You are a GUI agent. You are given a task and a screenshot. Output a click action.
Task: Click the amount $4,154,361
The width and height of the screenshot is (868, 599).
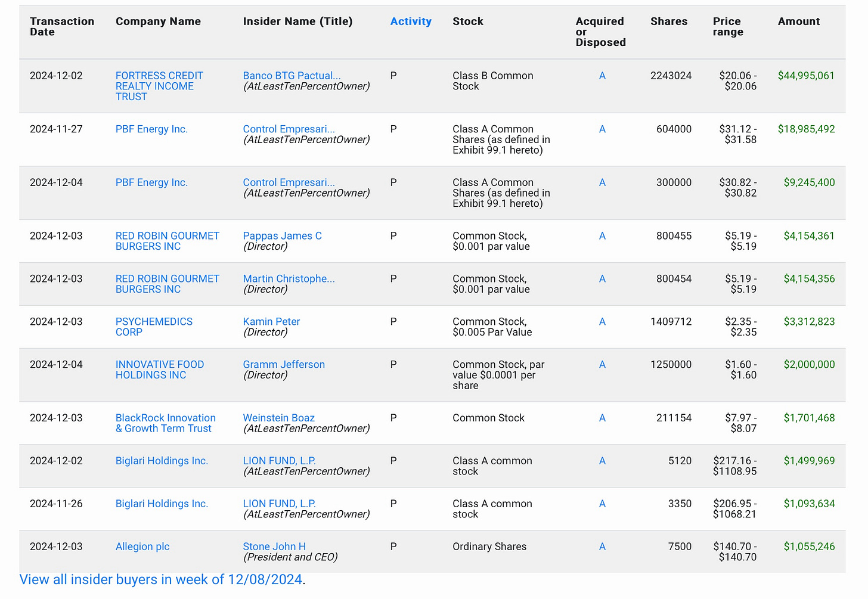(x=809, y=236)
